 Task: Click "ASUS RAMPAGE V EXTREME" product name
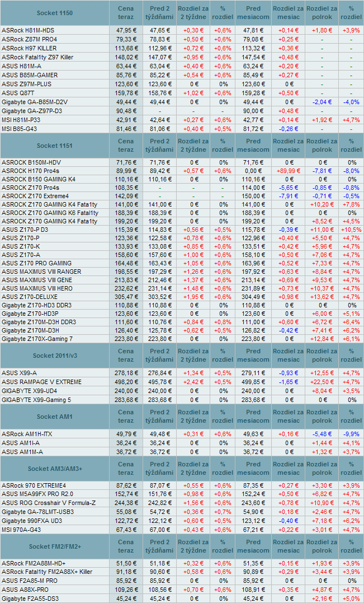pyautogui.click(x=41, y=382)
